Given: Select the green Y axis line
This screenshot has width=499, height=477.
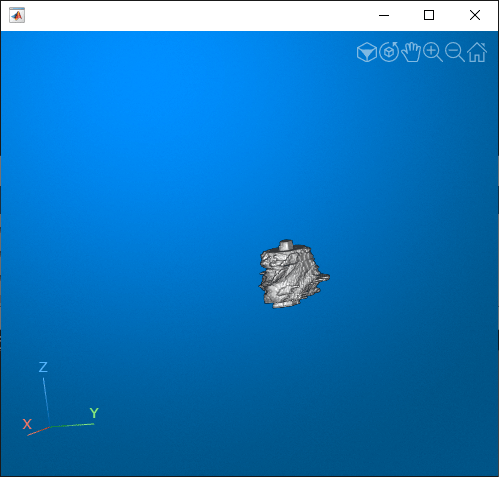Looking at the screenshot, I should pyautogui.click(x=72, y=425).
